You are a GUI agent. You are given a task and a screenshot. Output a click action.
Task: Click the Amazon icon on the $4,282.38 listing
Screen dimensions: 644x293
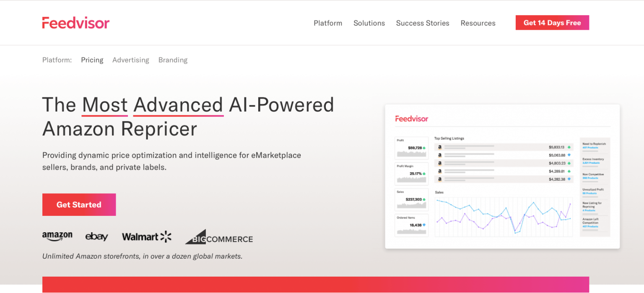click(439, 179)
